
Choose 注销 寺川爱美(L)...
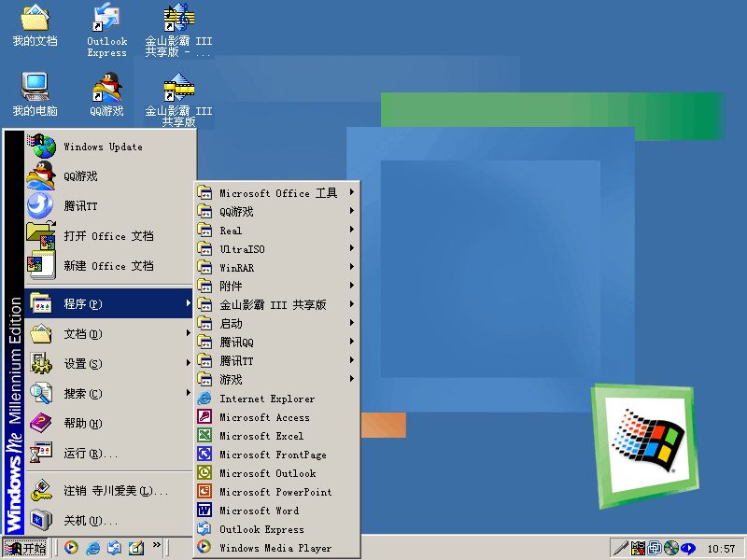click(x=109, y=490)
